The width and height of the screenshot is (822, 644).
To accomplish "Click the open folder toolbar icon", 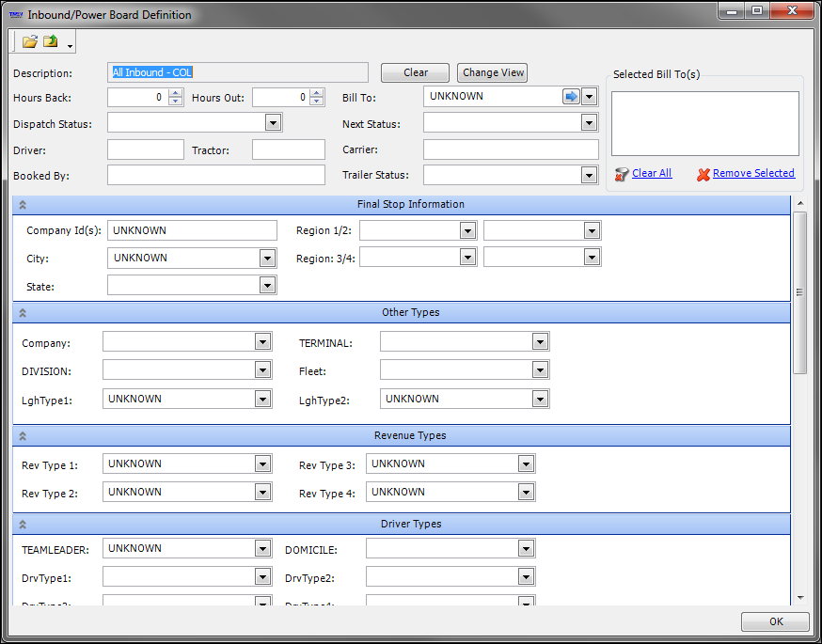I will (x=30, y=41).
